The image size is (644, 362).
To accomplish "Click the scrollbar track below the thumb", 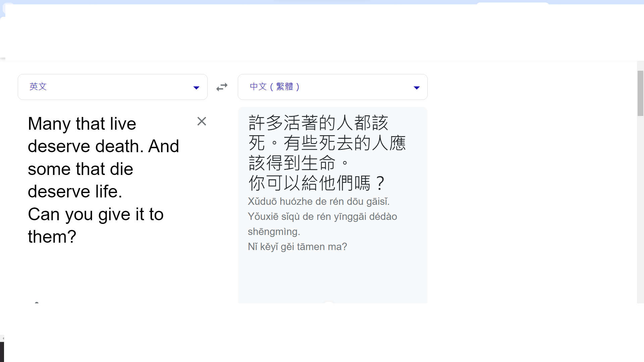I will (640, 208).
